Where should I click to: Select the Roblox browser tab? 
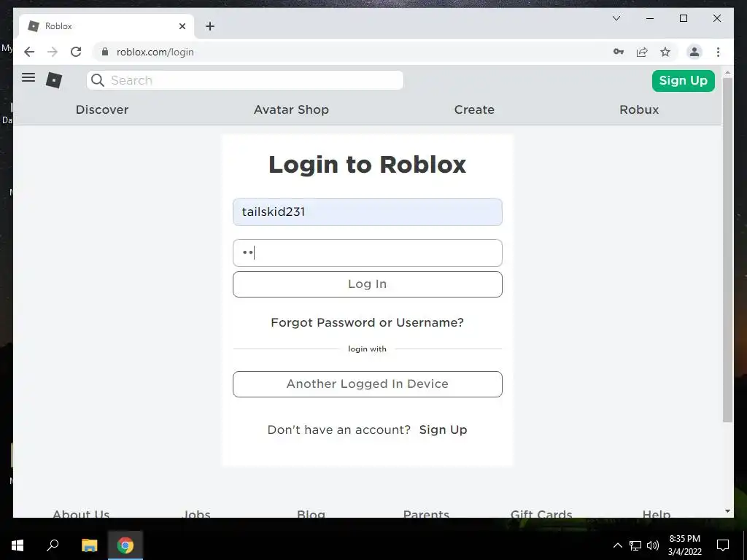(107, 26)
